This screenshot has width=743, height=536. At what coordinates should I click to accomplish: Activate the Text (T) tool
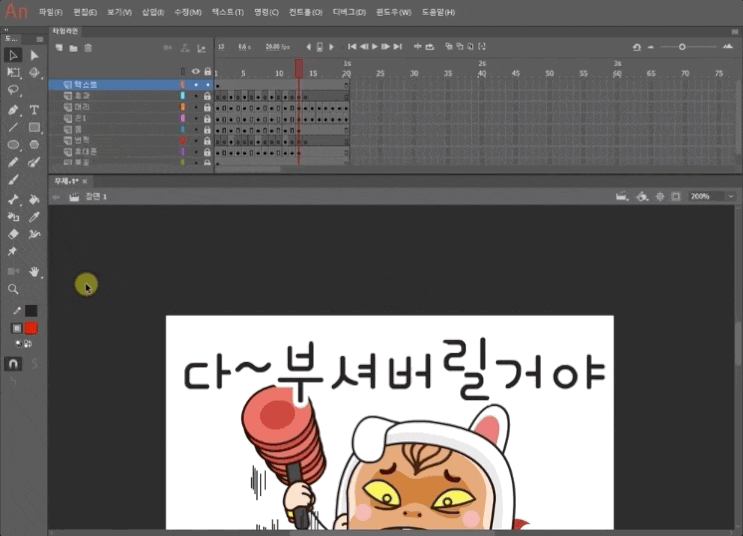click(34, 110)
